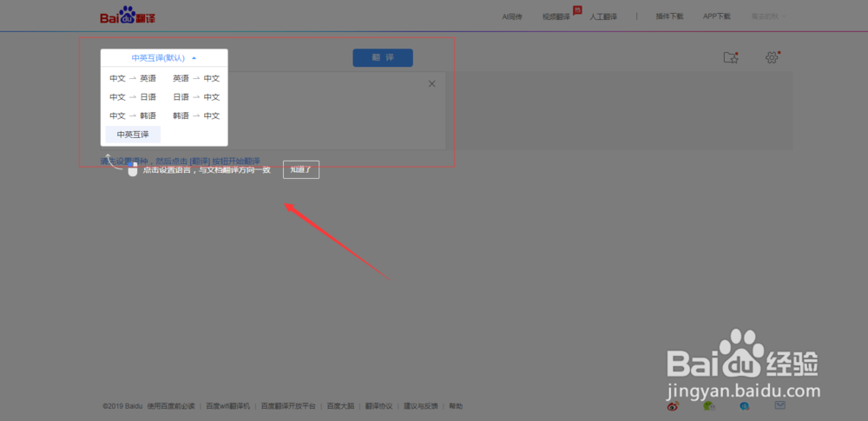
Task: Open 百度大脑 footer link
Action: 340,406
